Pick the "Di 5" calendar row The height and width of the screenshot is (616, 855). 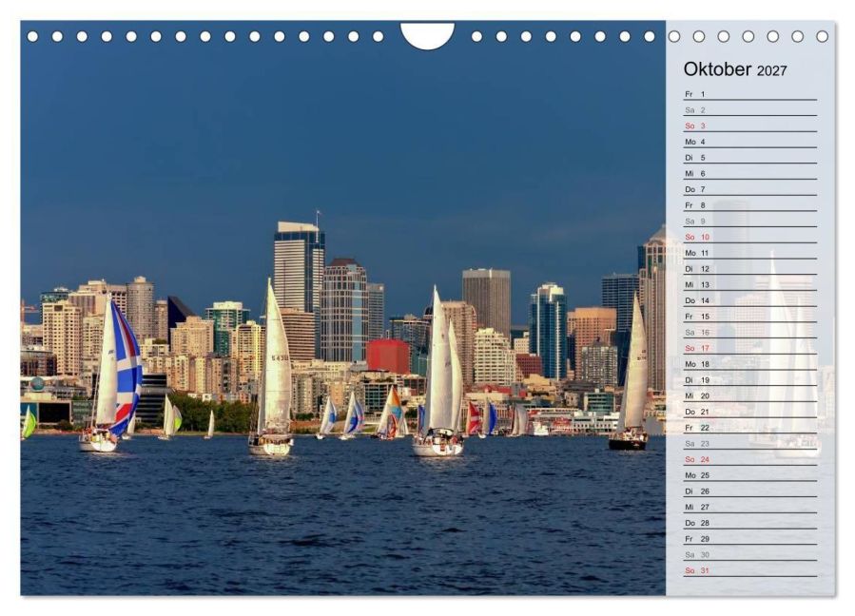point(750,158)
